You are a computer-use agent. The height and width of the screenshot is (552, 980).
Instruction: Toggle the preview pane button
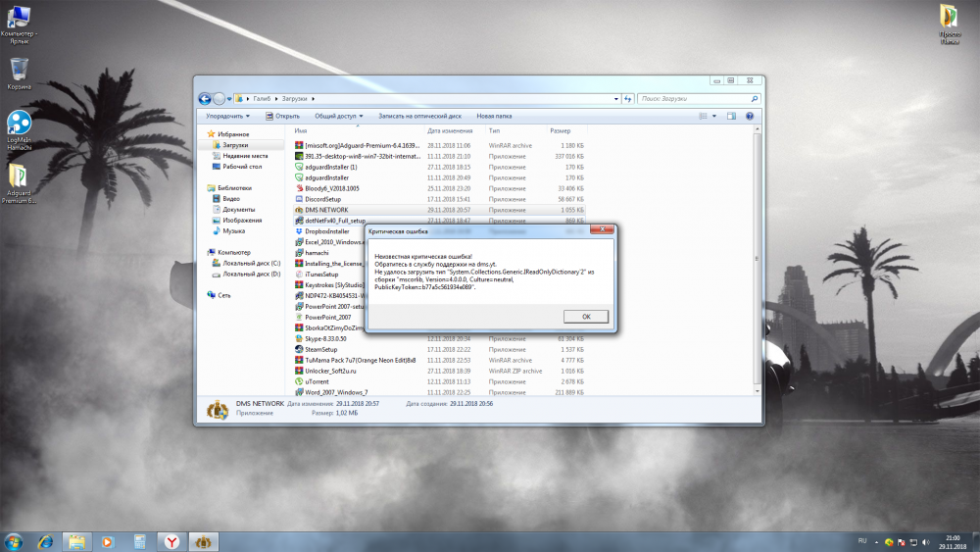tap(730, 116)
